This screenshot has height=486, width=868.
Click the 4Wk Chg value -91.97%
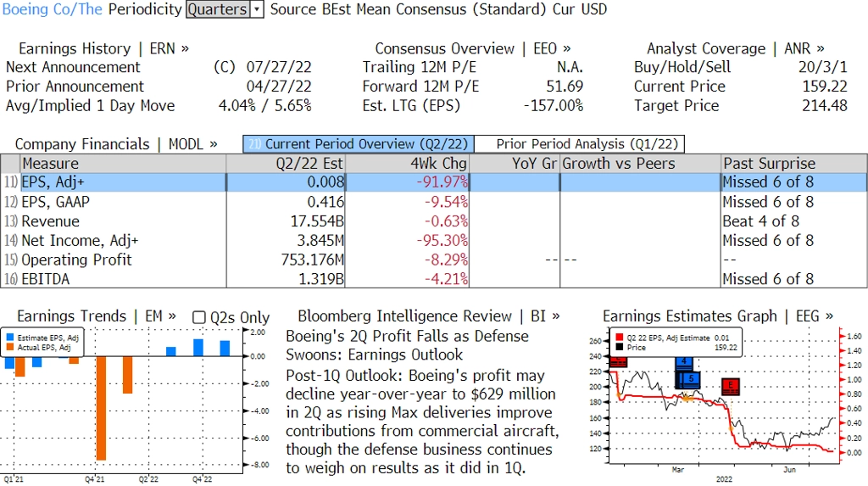[442, 182]
